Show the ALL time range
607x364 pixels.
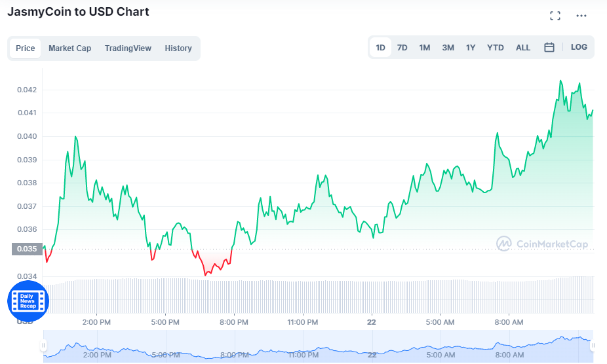[x=522, y=48]
